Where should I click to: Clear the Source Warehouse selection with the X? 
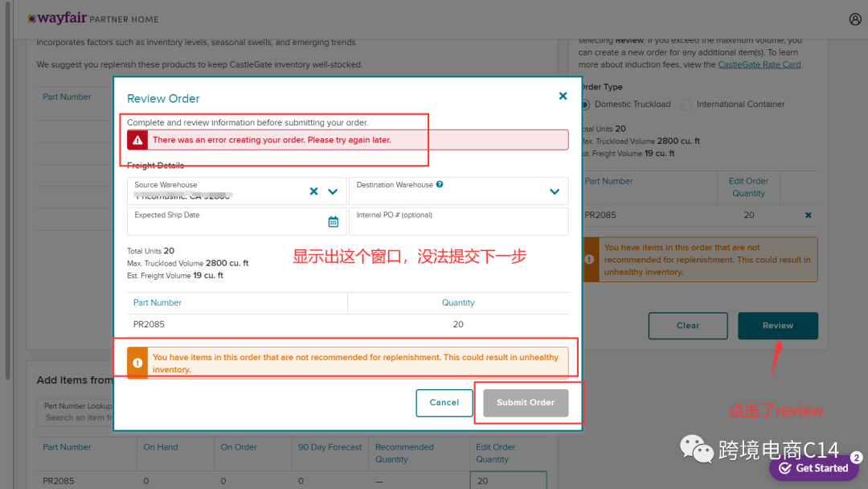point(313,191)
